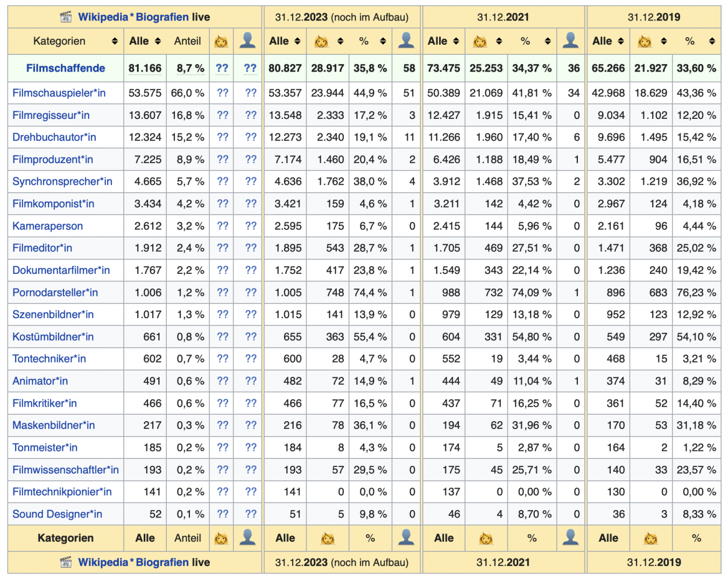Sort by the 31.12.2019 percent column arrows
Image resolution: width=728 pixels, height=581 pixels.
coord(712,41)
